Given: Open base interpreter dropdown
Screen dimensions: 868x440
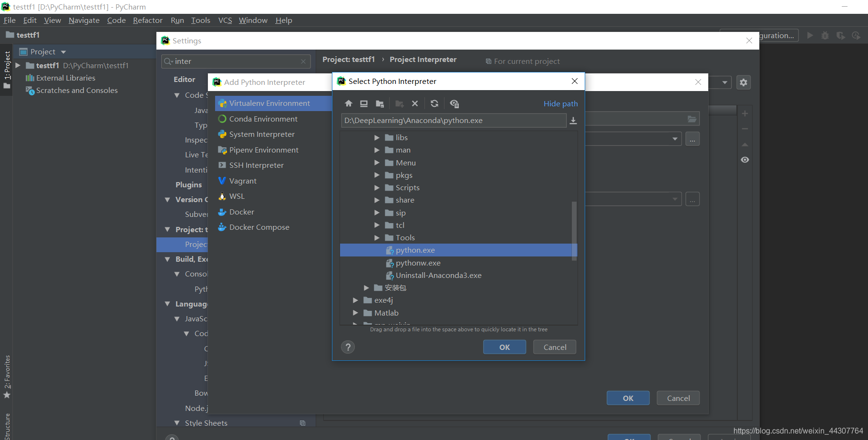Looking at the screenshot, I should 675,139.
